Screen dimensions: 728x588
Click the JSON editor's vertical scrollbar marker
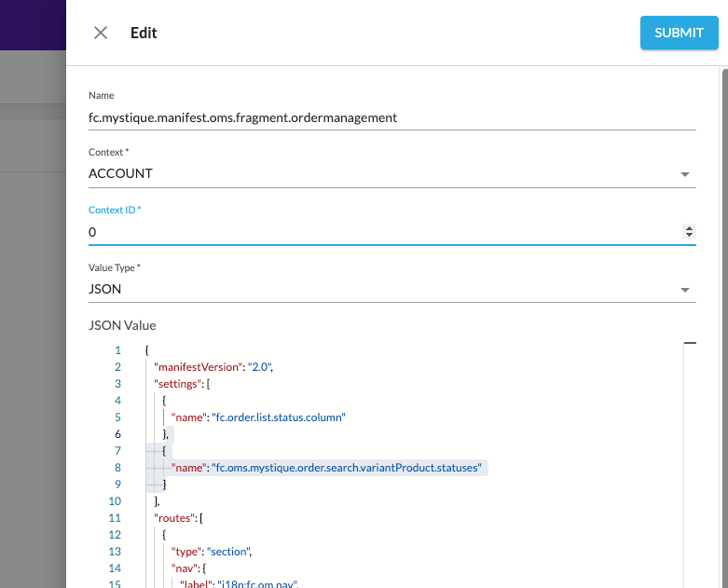690,345
